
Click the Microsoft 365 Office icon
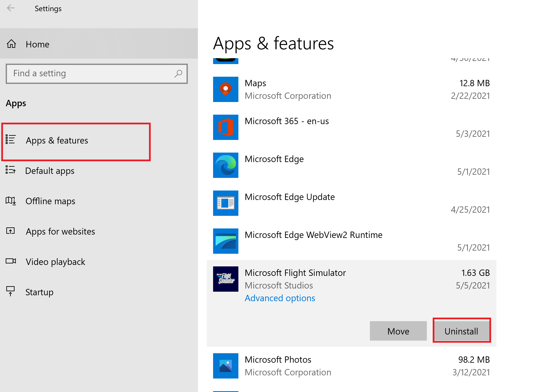pos(226,127)
